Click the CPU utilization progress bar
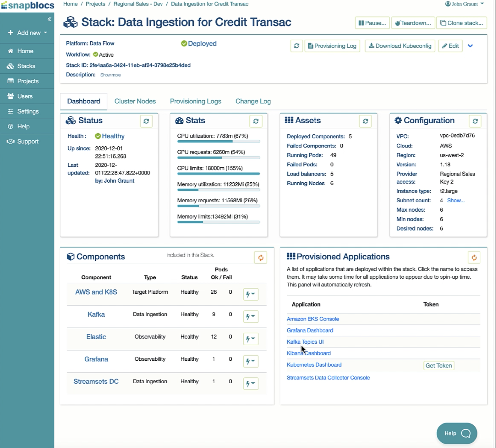Viewport: 496px width, 448px height. [x=219, y=142]
